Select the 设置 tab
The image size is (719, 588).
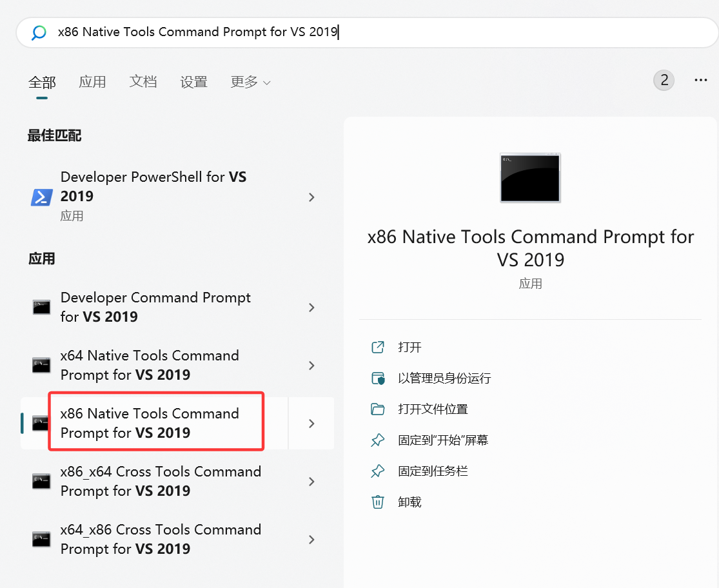point(193,82)
